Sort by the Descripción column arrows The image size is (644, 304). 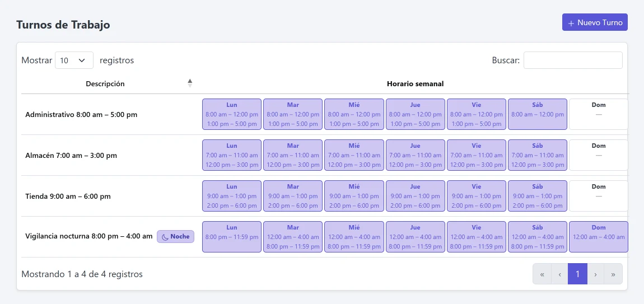190,83
